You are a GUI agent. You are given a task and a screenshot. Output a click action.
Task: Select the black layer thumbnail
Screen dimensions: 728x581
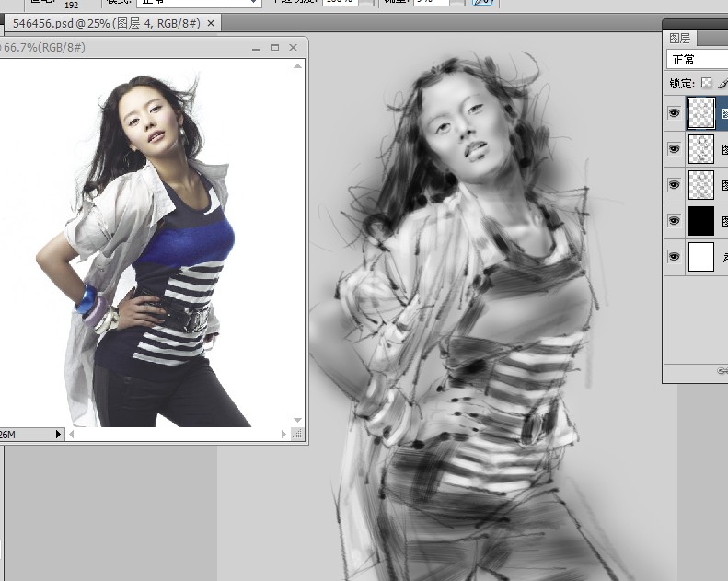pos(701,221)
